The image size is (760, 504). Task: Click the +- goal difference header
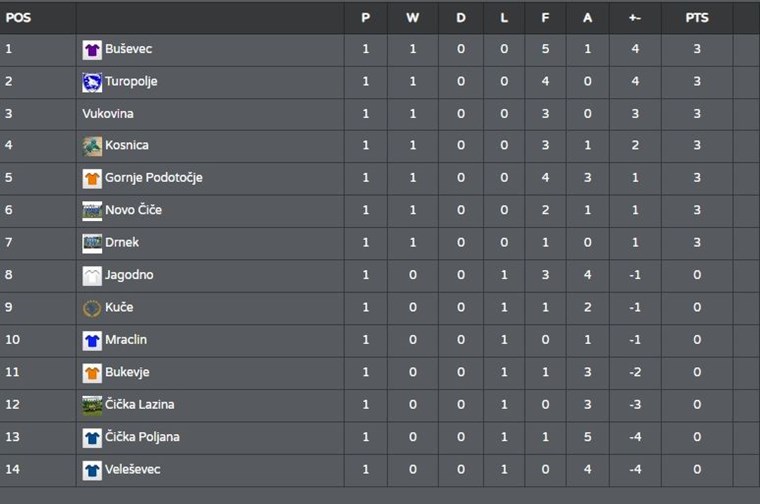click(636, 18)
